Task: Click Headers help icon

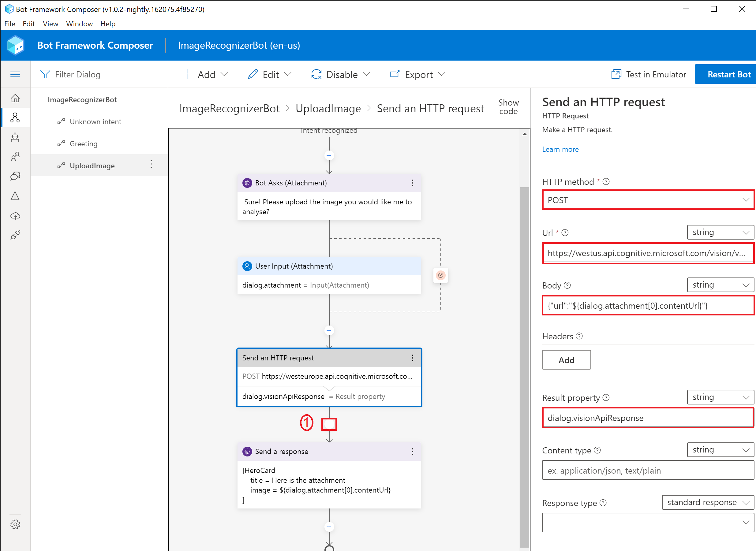Action: [x=579, y=336]
